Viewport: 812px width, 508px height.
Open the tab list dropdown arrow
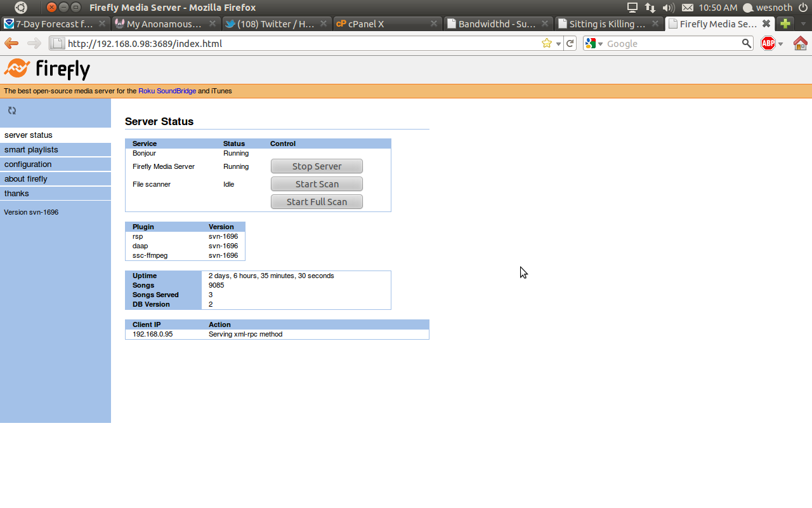coord(803,24)
